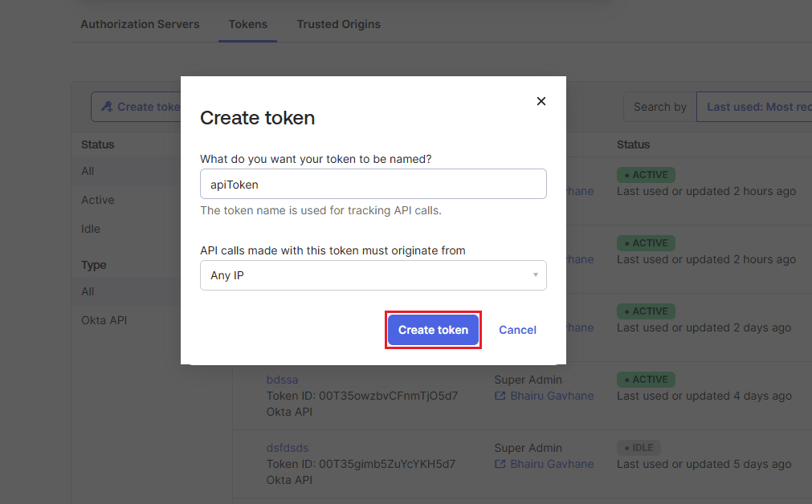Cancel the Create token dialog
The height and width of the screenshot is (504, 812).
pyautogui.click(x=517, y=330)
